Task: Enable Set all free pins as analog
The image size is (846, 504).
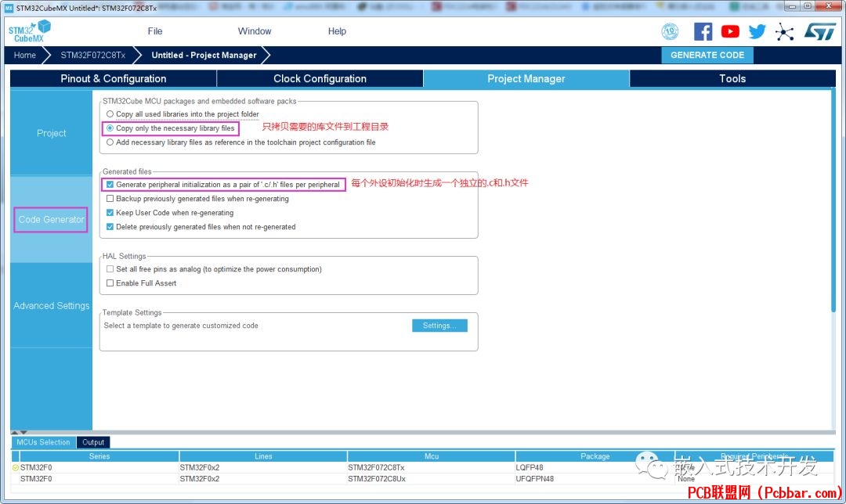Action: click(110, 269)
